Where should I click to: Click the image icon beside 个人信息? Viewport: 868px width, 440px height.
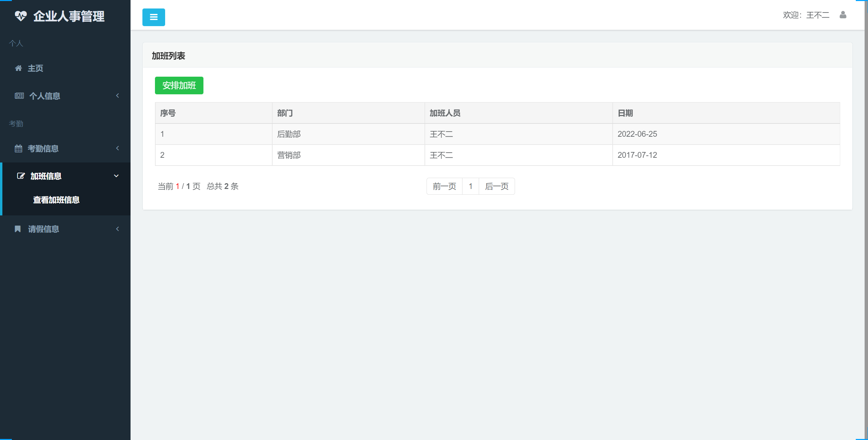[19, 95]
